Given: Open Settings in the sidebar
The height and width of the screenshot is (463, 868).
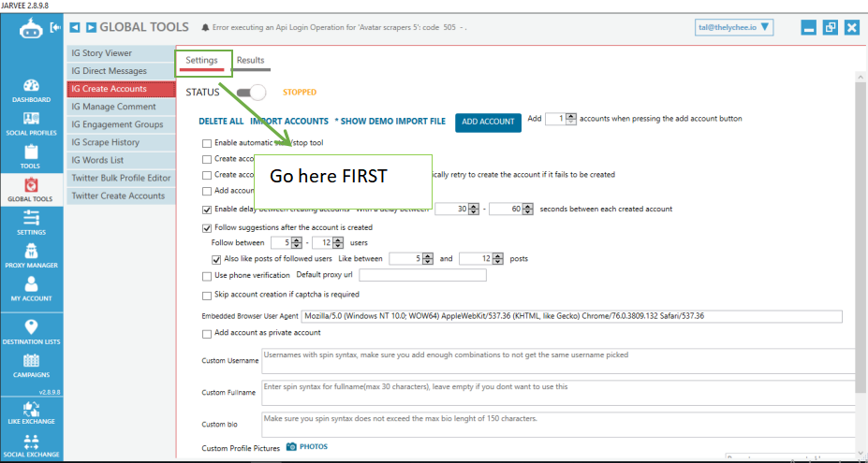Looking at the screenshot, I should click(x=32, y=224).
